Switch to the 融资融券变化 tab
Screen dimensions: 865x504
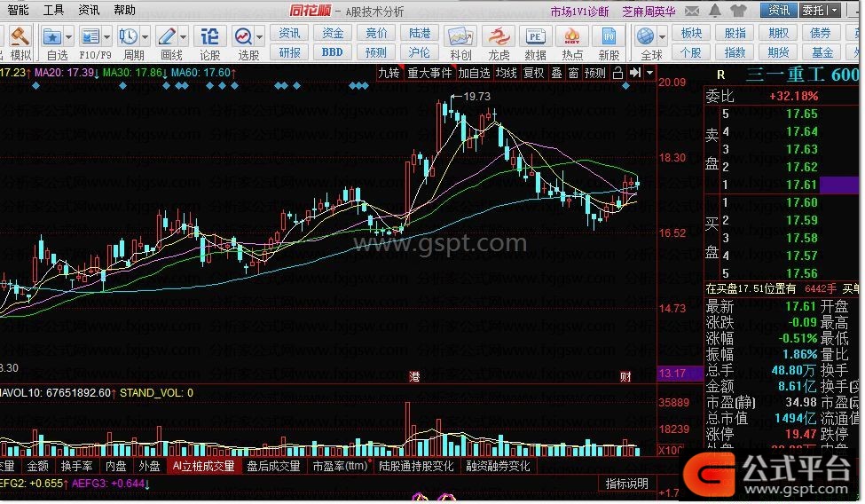click(498, 467)
